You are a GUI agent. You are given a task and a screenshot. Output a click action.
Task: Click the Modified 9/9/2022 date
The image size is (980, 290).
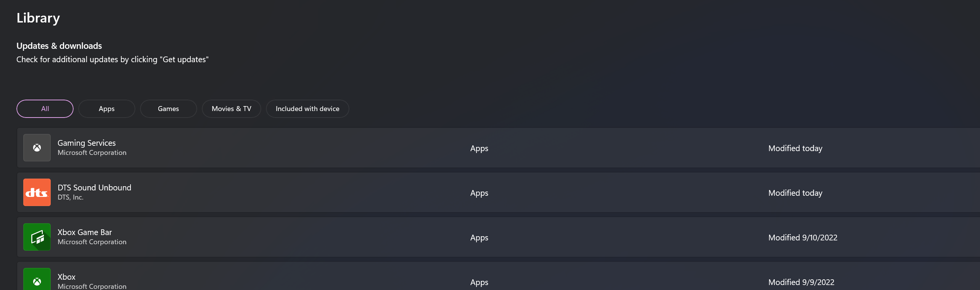coord(801,282)
